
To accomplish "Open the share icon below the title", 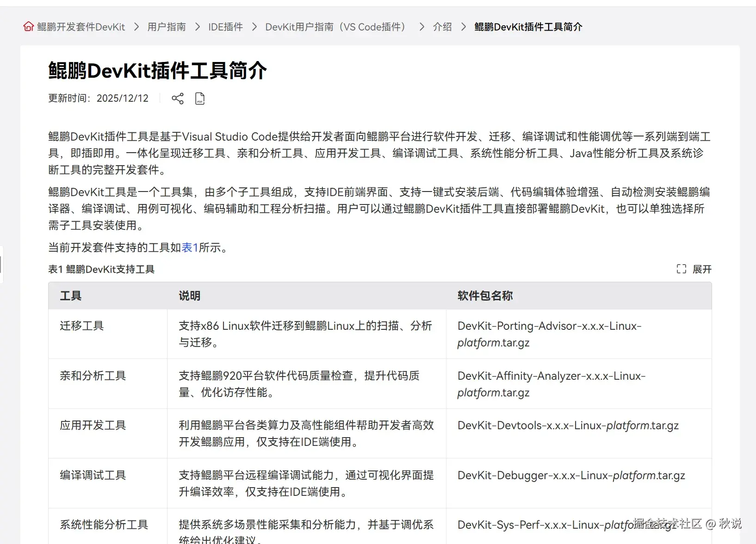I will click(178, 99).
